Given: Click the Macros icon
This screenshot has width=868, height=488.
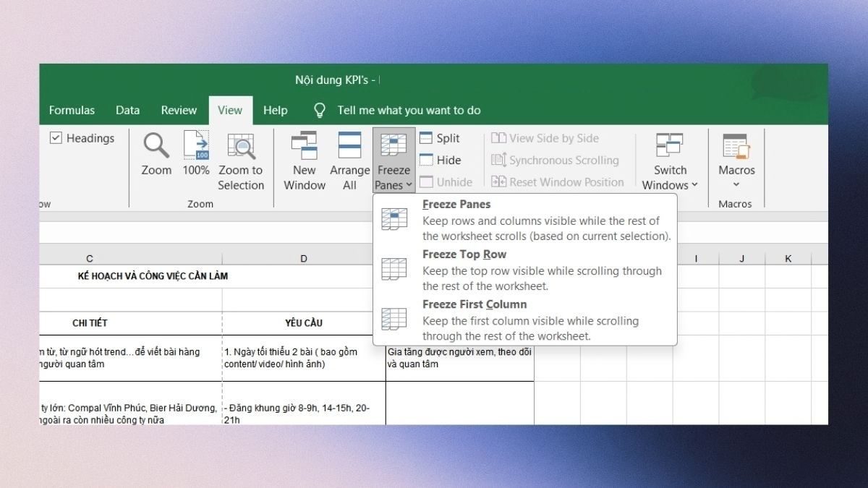Looking at the screenshot, I should coord(736,146).
